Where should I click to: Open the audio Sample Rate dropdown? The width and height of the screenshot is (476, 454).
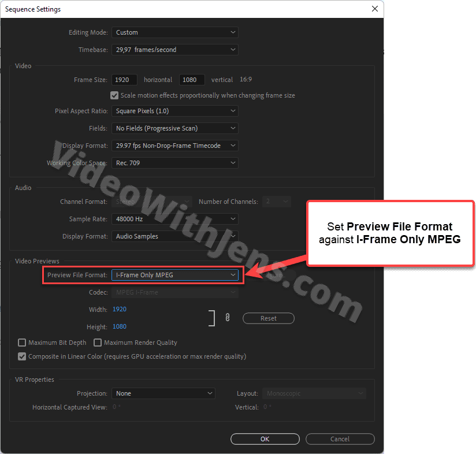(x=174, y=218)
